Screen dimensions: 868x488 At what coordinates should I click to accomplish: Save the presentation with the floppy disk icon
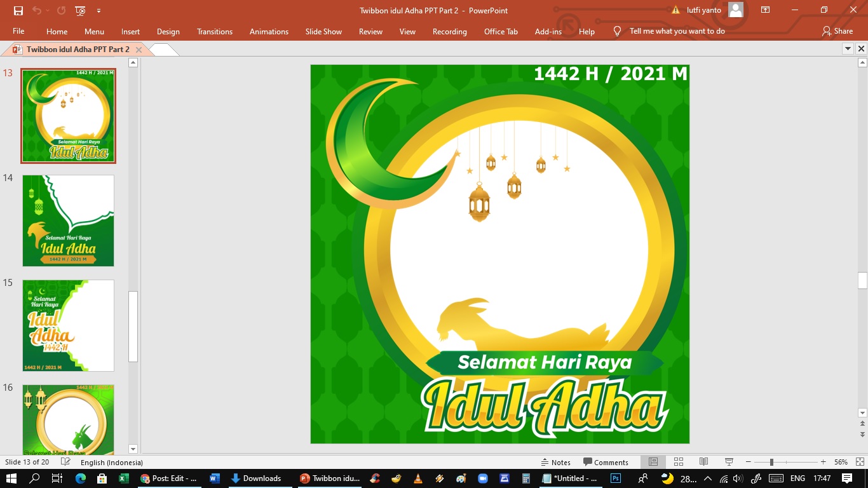coord(18,11)
